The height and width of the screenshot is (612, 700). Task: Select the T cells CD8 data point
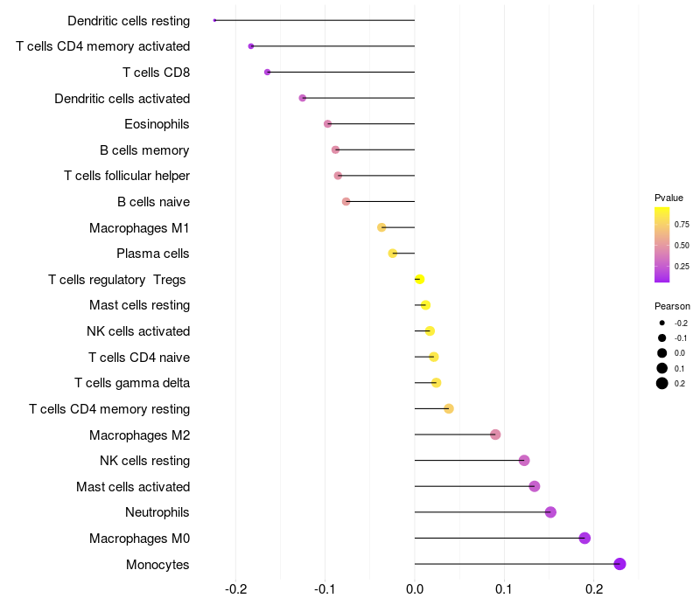click(x=267, y=72)
